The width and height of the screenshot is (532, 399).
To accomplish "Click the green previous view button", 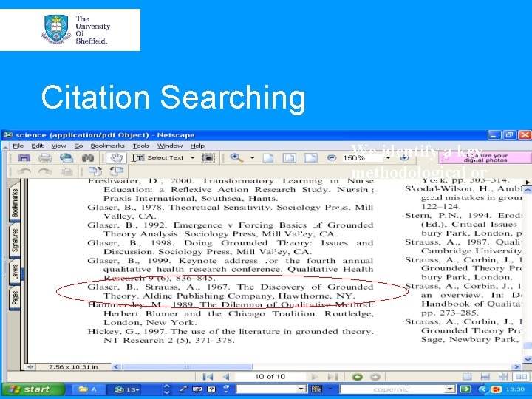I will [x=357, y=377].
